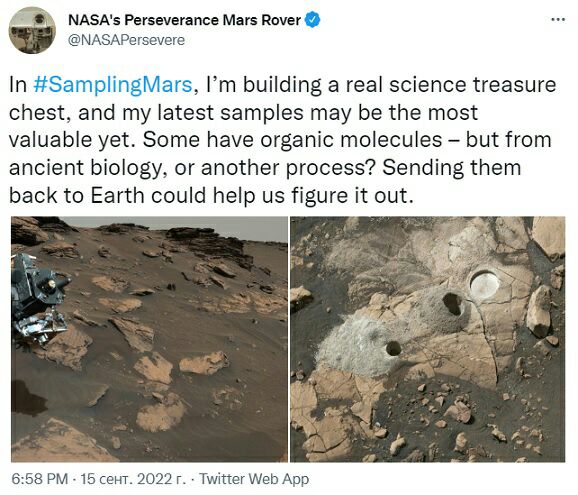Click the @NASAPersevere handle
This screenshot has height=495, width=578.
(126, 40)
